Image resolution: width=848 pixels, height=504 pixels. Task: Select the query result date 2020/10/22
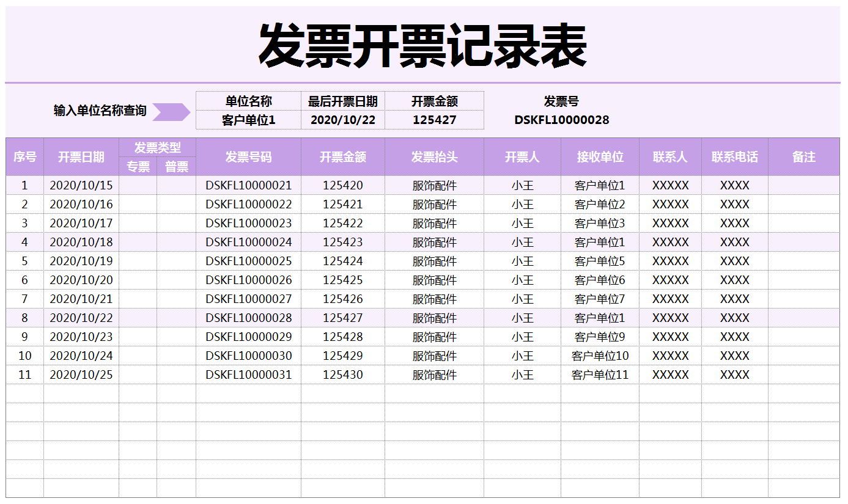[x=343, y=120]
